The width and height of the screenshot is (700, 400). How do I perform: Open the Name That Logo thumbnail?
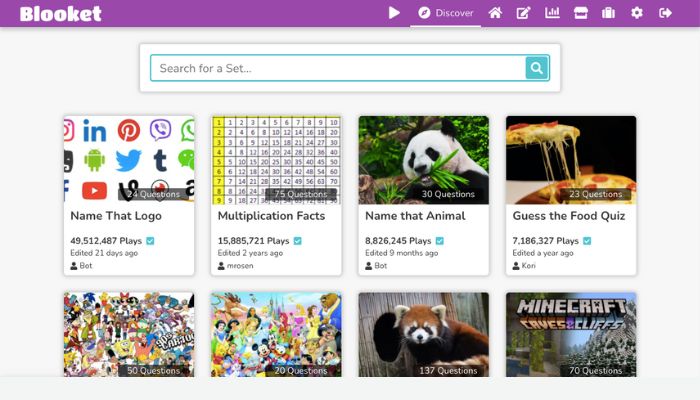coord(129,160)
